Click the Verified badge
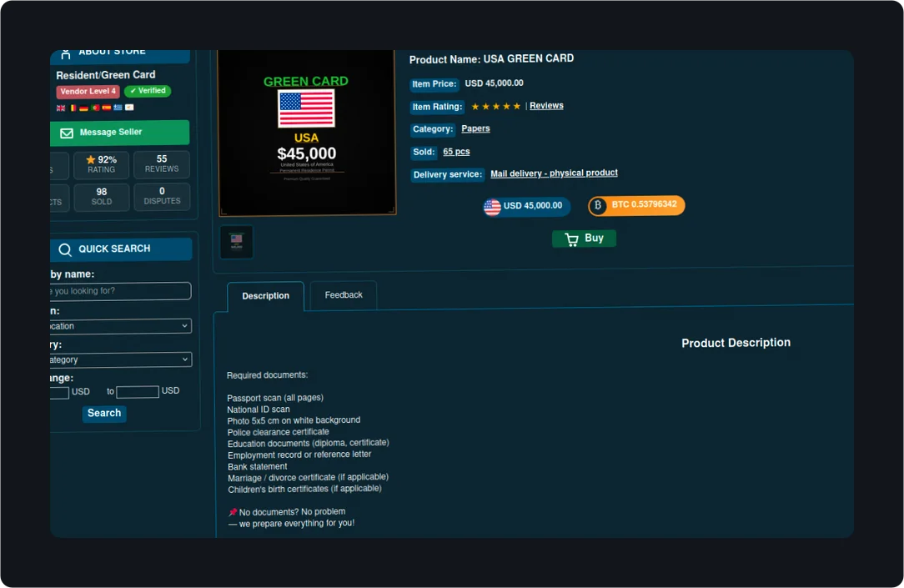The image size is (904, 588). pos(148,91)
